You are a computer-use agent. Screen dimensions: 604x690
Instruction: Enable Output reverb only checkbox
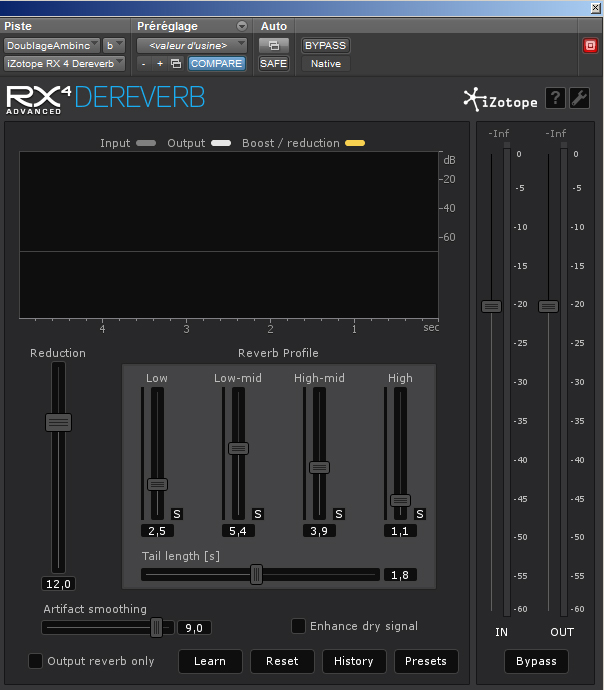click(35, 661)
